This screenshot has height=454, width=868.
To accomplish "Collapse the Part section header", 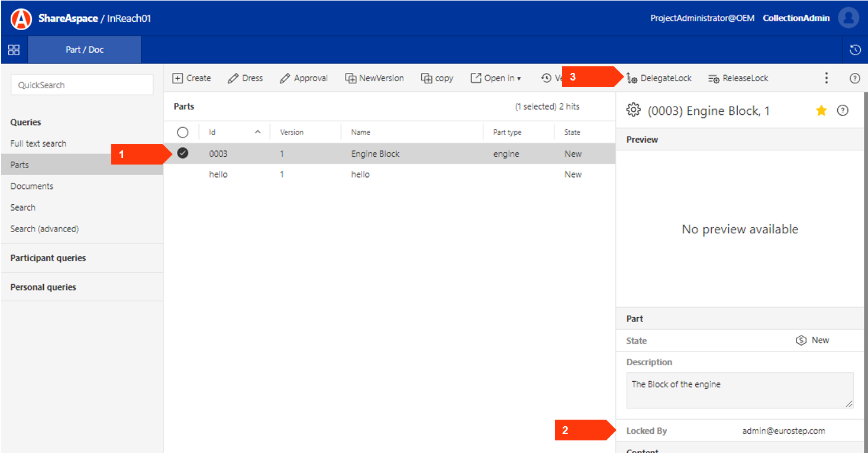I will (x=740, y=318).
